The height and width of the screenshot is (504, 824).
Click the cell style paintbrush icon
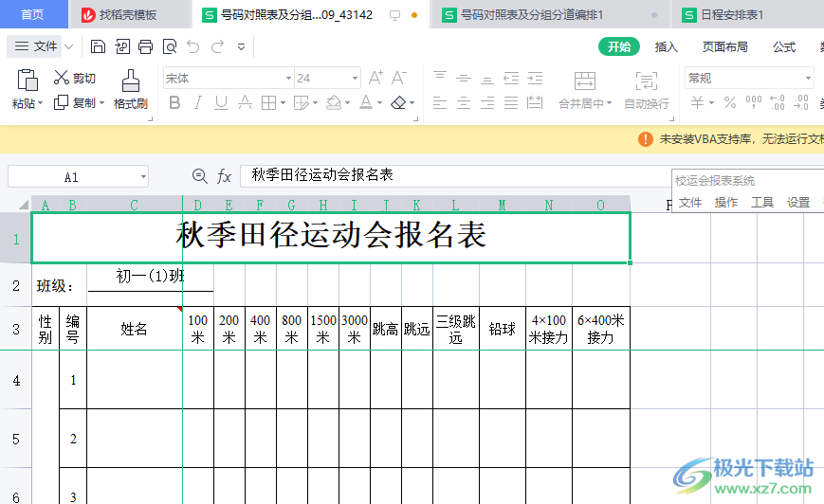pyautogui.click(x=302, y=102)
